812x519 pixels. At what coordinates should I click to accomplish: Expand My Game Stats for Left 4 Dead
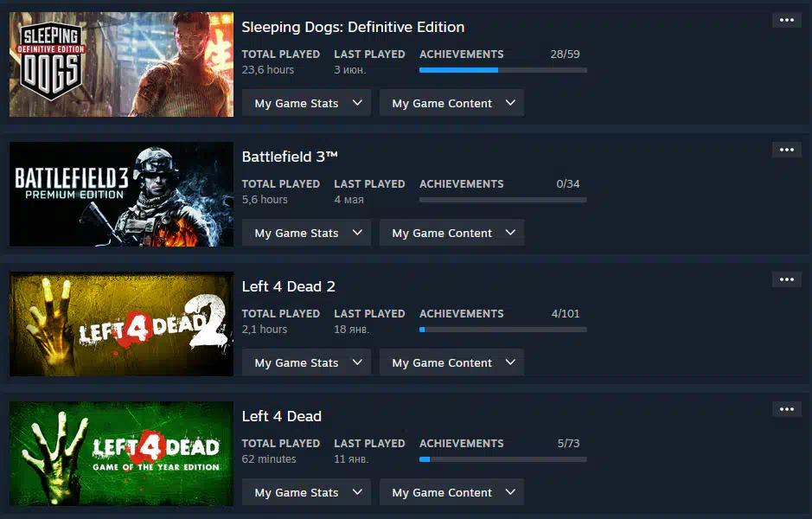pos(307,492)
